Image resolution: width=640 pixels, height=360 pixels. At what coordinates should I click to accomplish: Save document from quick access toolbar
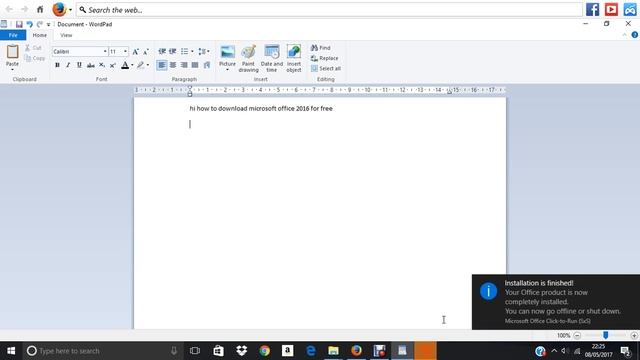tap(19, 24)
